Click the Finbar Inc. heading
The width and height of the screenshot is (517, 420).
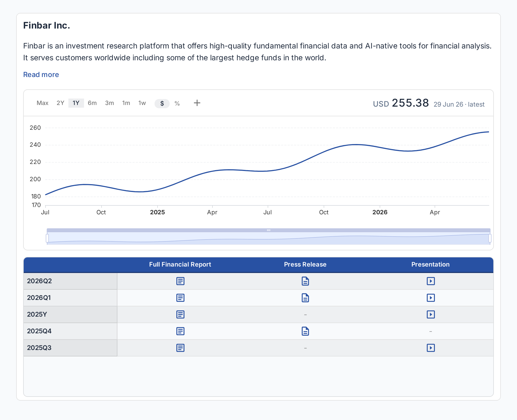click(47, 26)
